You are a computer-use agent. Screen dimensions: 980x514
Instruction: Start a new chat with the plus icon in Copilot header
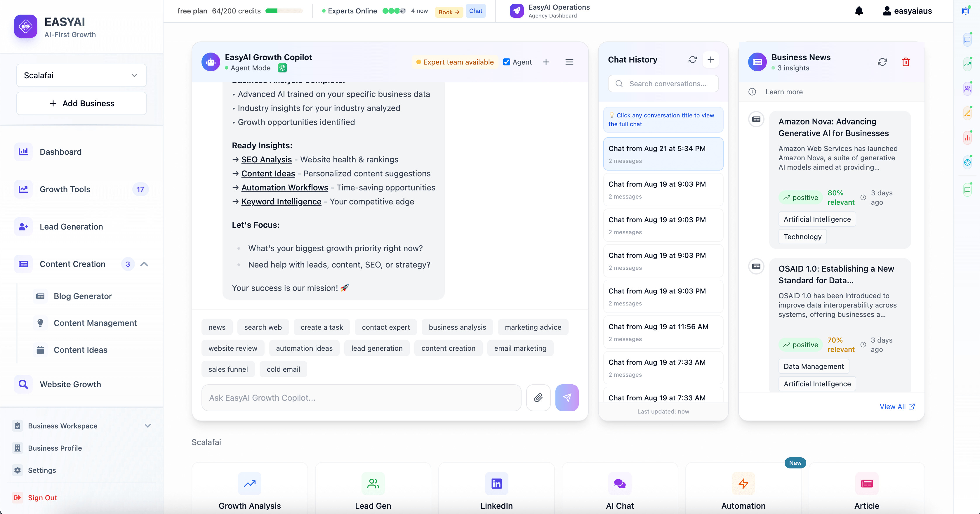pos(546,62)
